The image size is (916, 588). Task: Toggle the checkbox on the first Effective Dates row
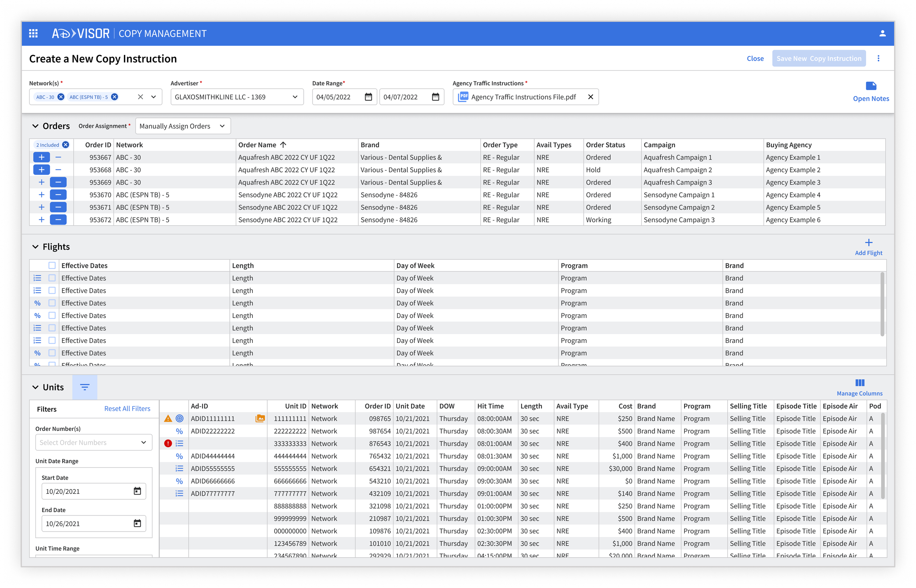[52, 278]
